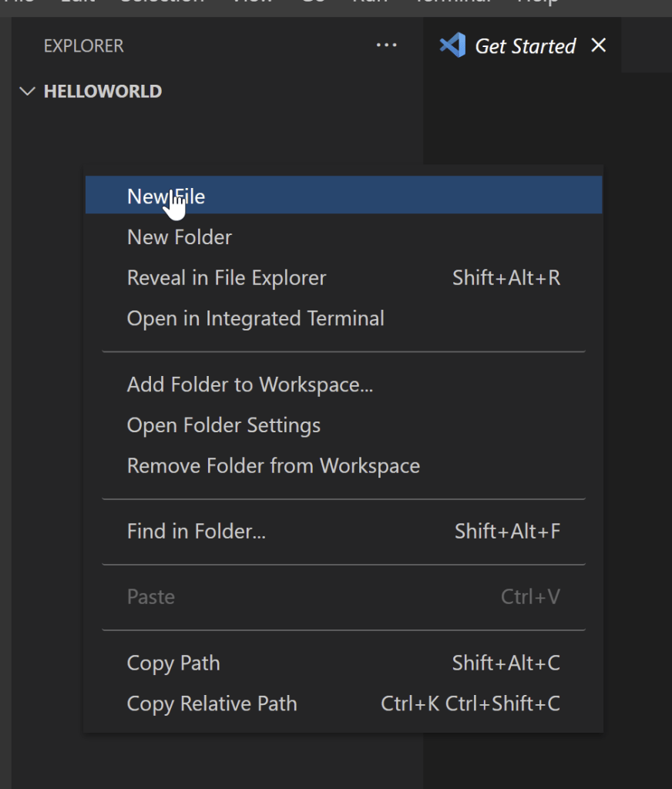
Task: Click the EXPLORER panel title
Action: coord(83,45)
